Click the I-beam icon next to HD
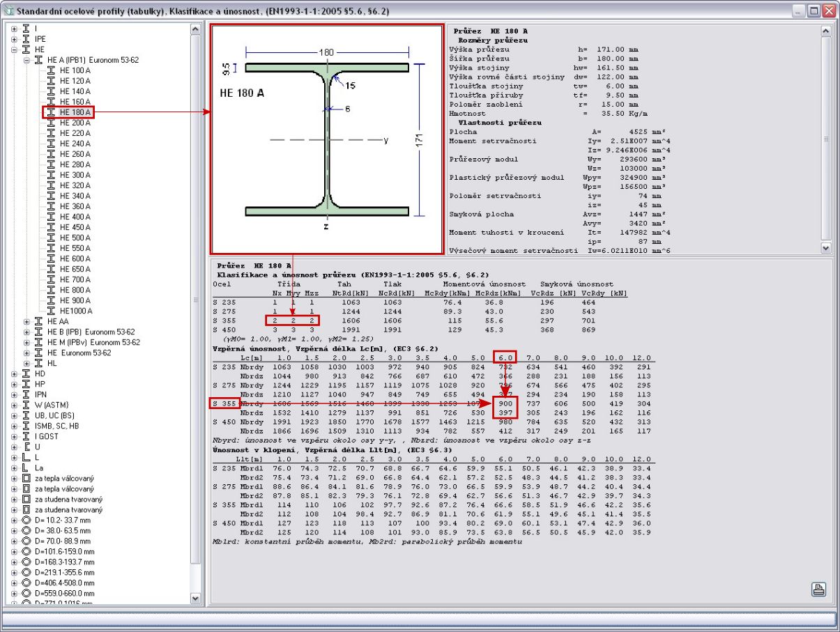840x632 pixels. (26, 373)
